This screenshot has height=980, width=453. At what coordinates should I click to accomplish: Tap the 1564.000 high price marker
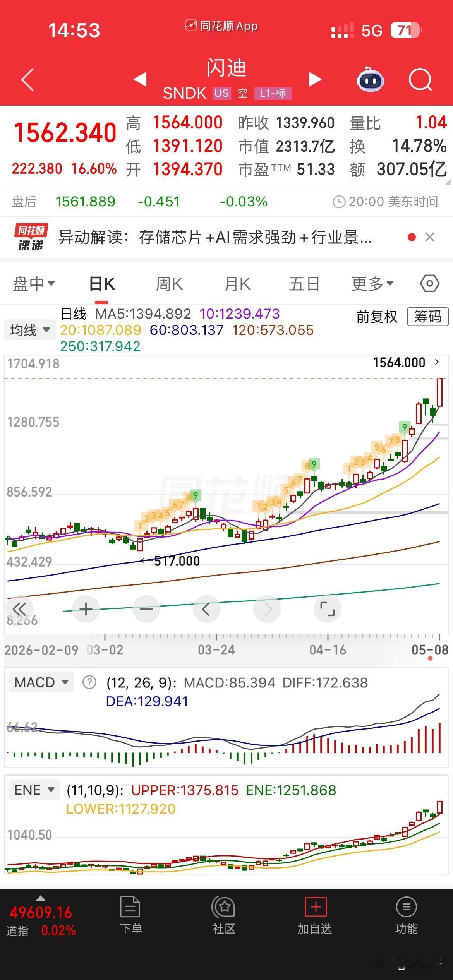[406, 363]
